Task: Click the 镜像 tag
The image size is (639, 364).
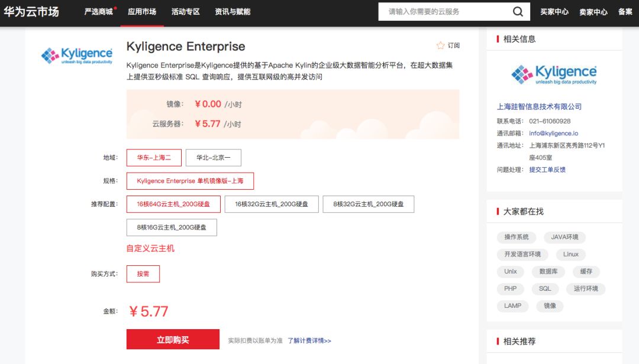Action: coord(550,305)
